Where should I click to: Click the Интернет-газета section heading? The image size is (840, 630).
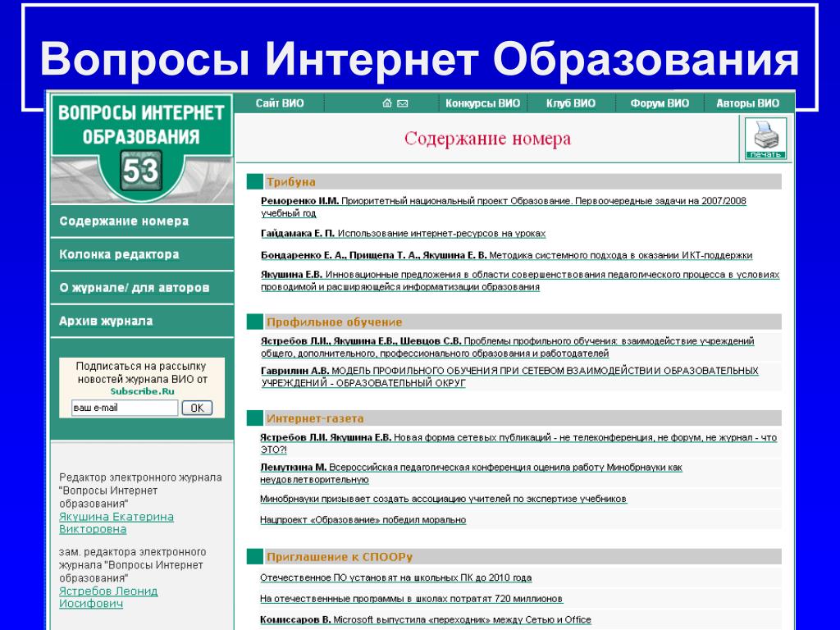tap(315, 418)
